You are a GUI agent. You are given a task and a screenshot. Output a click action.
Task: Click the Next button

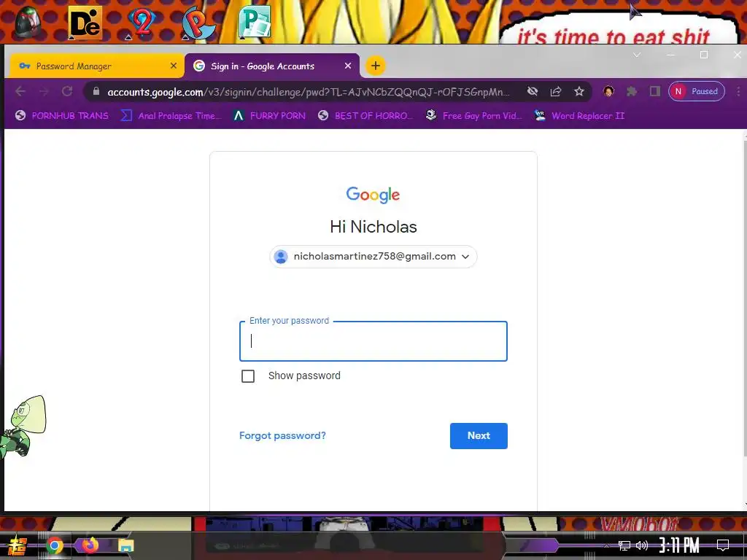point(479,436)
